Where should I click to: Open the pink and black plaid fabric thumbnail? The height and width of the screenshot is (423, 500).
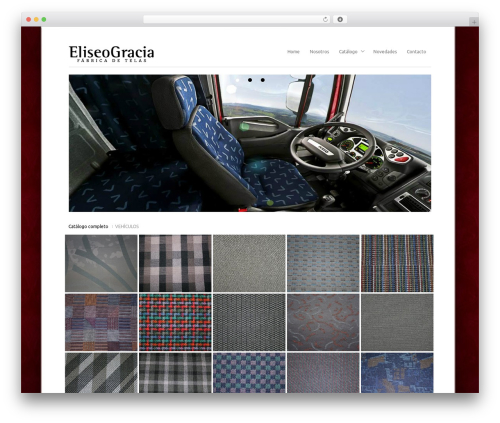tap(175, 263)
